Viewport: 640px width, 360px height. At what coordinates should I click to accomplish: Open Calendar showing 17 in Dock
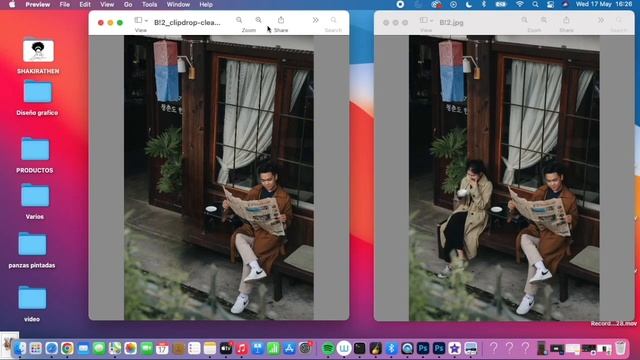click(162, 348)
